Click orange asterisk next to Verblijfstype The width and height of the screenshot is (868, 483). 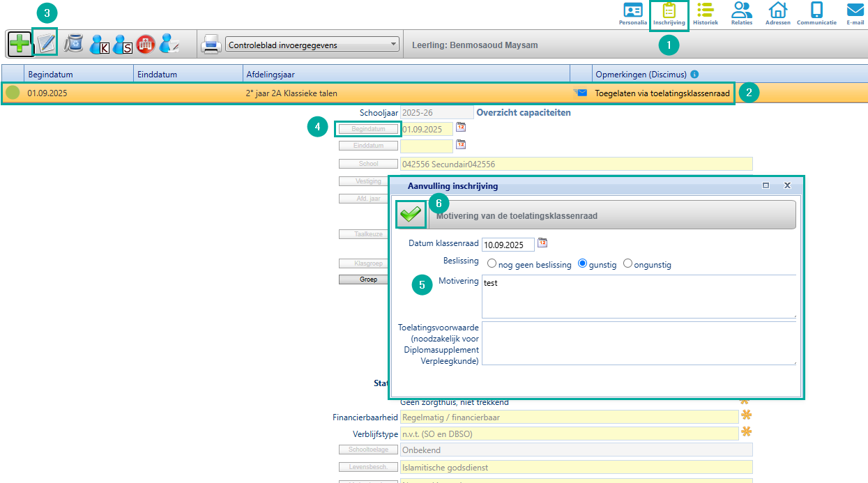point(747,432)
